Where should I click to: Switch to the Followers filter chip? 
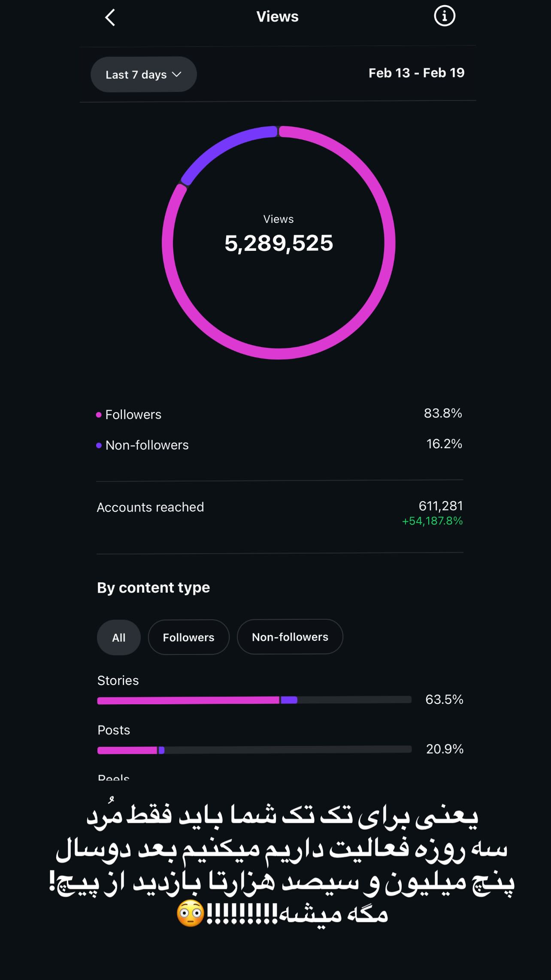click(x=188, y=637)
